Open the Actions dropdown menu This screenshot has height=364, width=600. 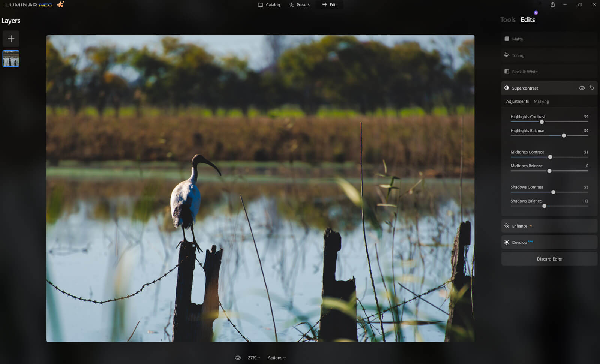[x=276, y=358]
